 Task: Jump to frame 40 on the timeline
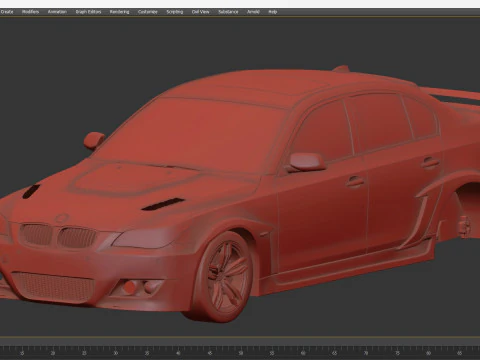pos(178,353)
